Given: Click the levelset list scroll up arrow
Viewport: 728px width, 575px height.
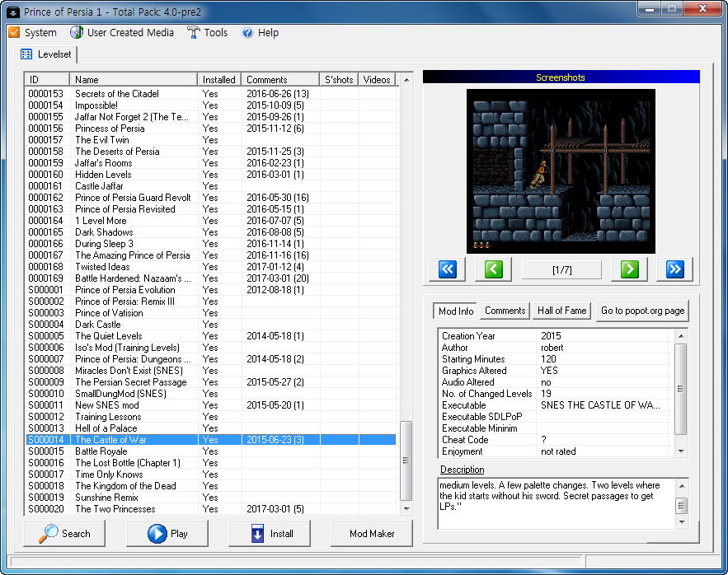Looking at the screenshot, I should 406,80.
